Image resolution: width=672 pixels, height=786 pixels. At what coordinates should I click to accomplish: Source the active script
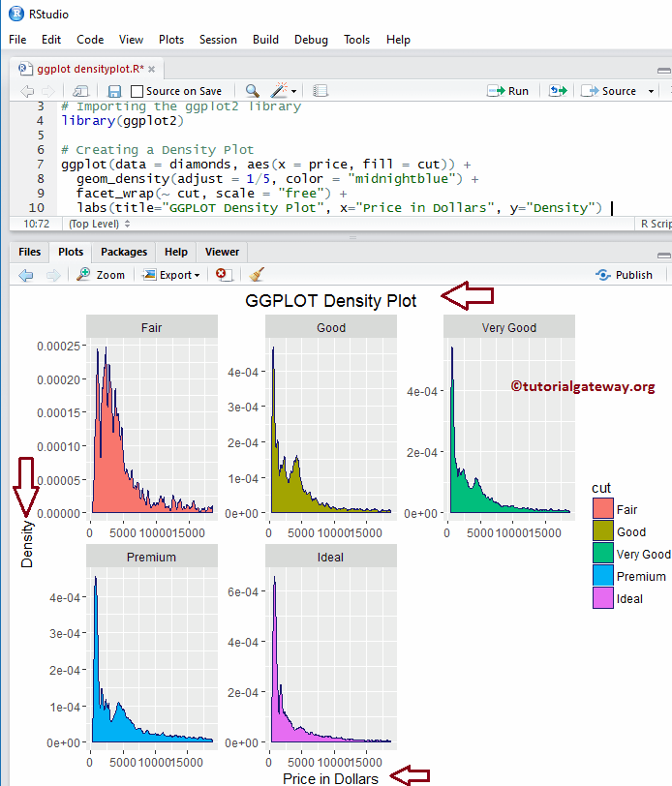click(609, 91)
